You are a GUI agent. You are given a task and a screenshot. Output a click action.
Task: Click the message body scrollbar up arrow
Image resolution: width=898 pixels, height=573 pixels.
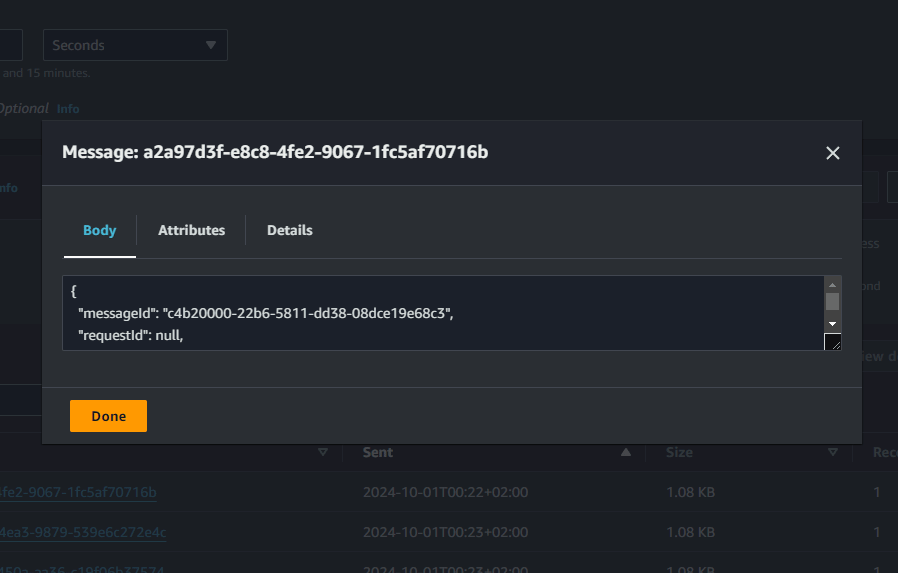click(832, 284)
